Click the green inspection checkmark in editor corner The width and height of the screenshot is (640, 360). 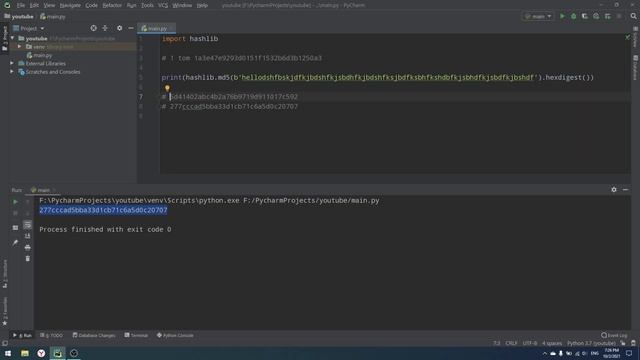[628, 38]
